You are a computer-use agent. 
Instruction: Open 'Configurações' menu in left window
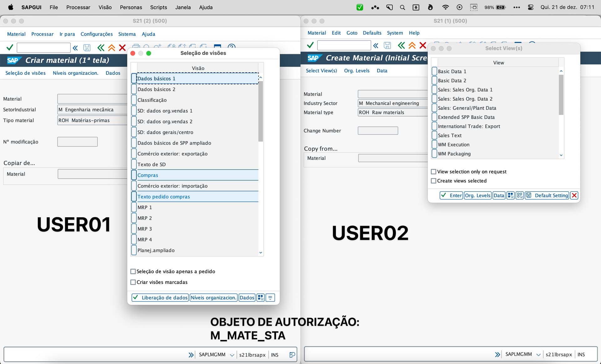96,34
